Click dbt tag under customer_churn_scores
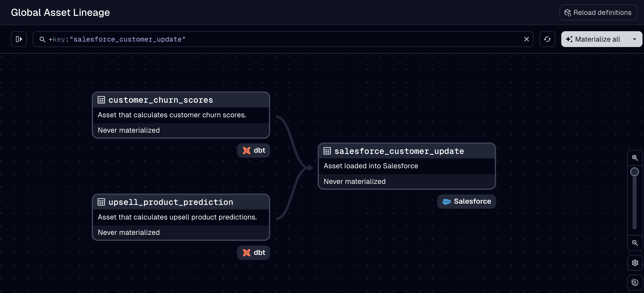Image resolution: width=644 pixels, height=293 pixels. [x=253, y=150]
